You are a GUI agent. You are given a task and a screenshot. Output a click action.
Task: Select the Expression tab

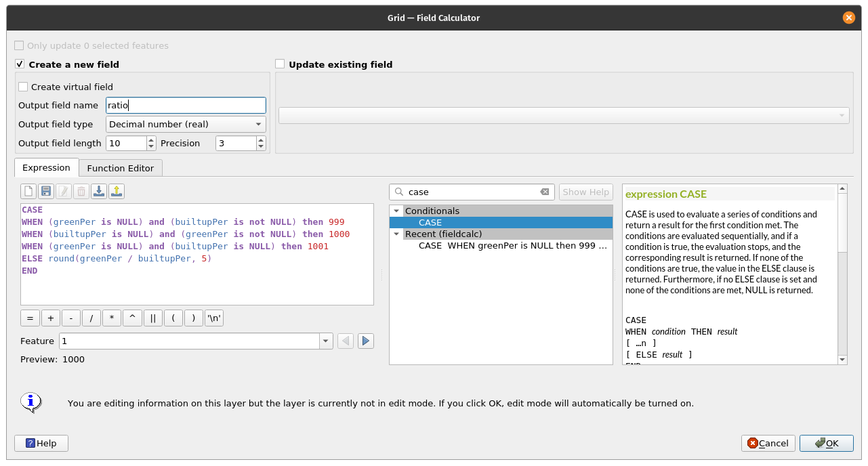click(x=46, y=168)
